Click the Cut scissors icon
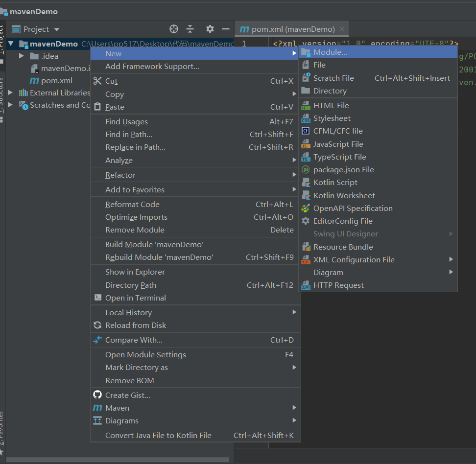476x464 pixels. tap(97, 81)
